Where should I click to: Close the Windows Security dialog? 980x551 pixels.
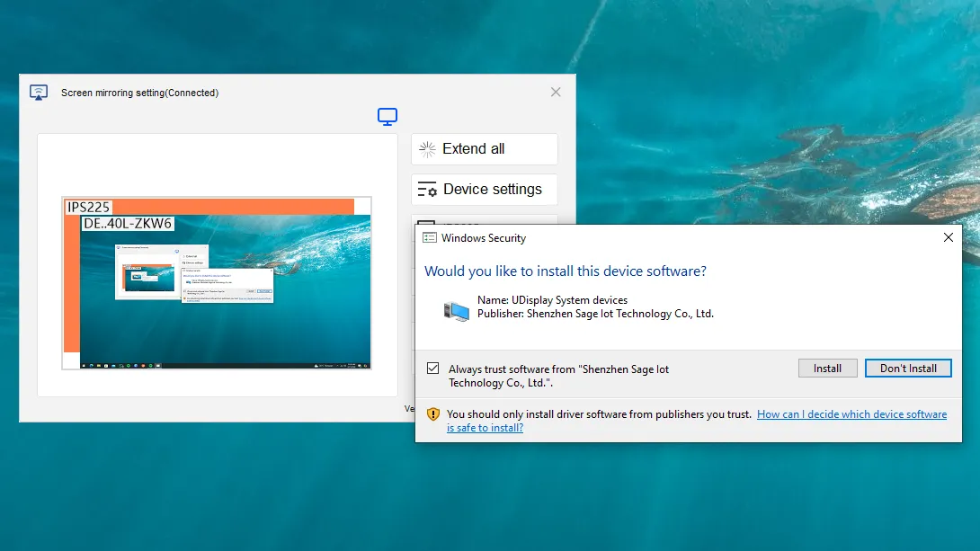[x=948, y=238]
